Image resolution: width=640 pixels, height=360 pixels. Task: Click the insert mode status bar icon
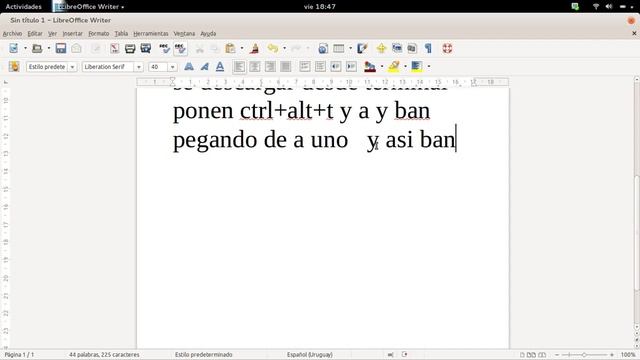[391, 354]
